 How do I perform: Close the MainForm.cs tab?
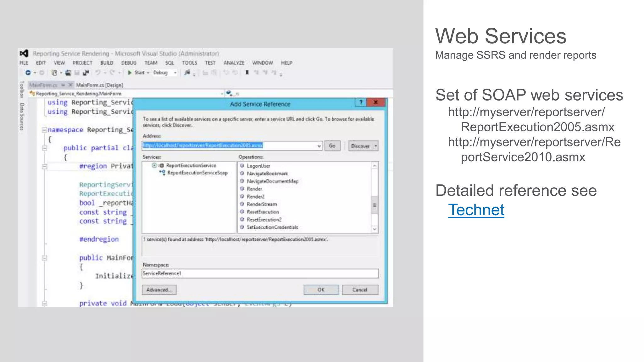70,85
